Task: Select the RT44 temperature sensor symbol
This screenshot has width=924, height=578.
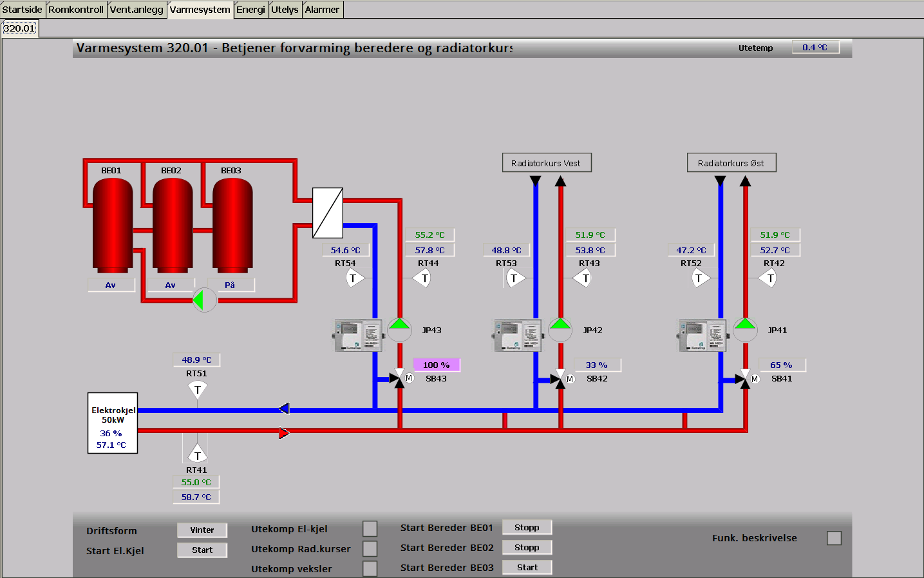Action: (x=422, y=278)
